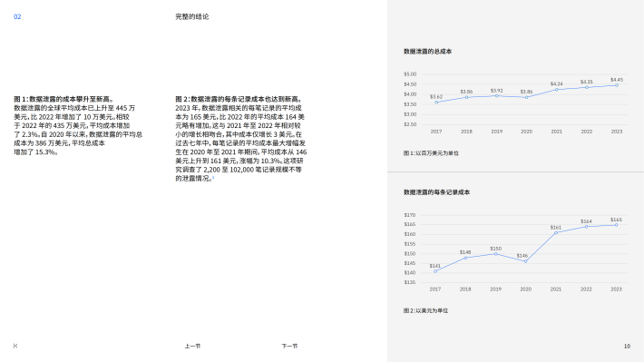This screenshot has height=362, width=644.
Task: Click the header 完整的结论
Action: point(192,16)
